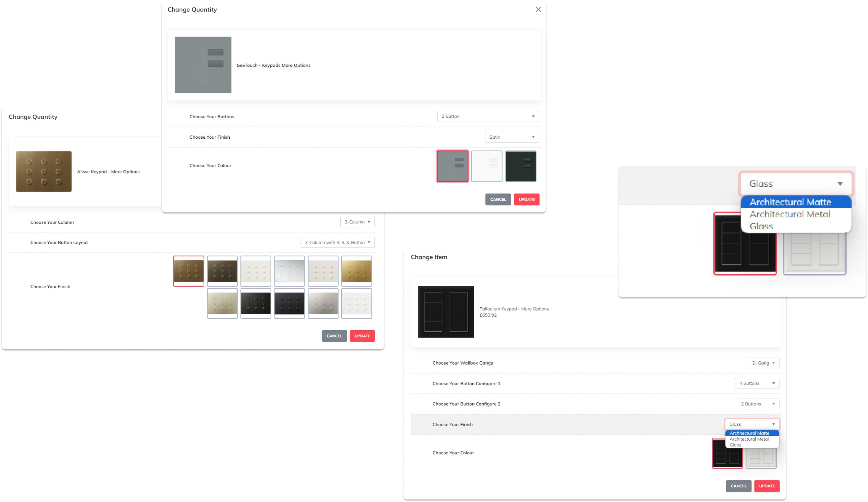Open the 3-Column dropdown
The height and width of the screenshot is (502, 868).
tap(357, 222)
